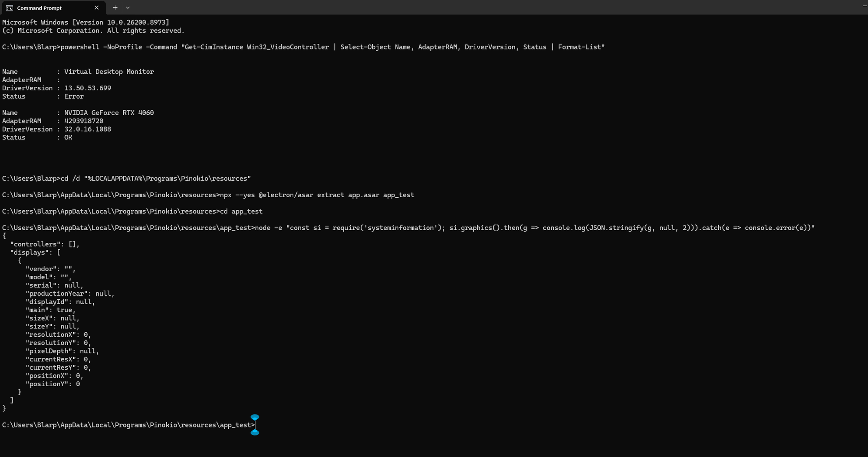Screen dimensions: 868x457
Task: Minimize the terminal window
Action: point(865,5)
